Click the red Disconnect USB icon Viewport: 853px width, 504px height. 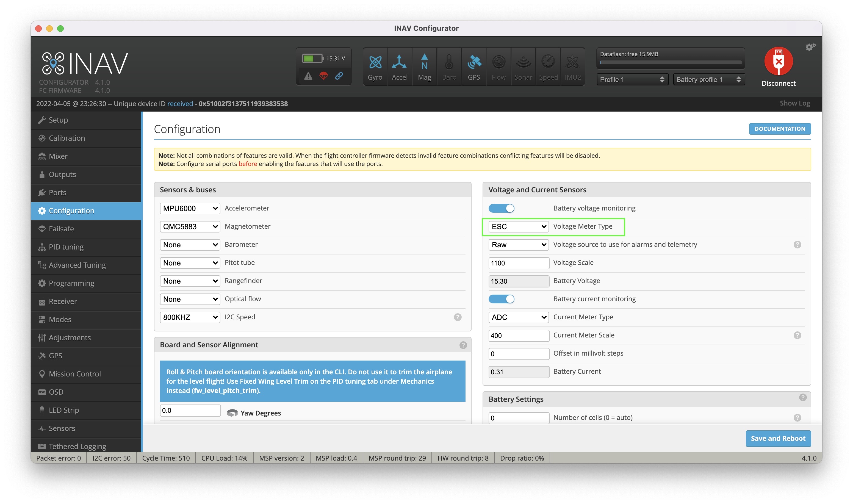click(778, 62)
